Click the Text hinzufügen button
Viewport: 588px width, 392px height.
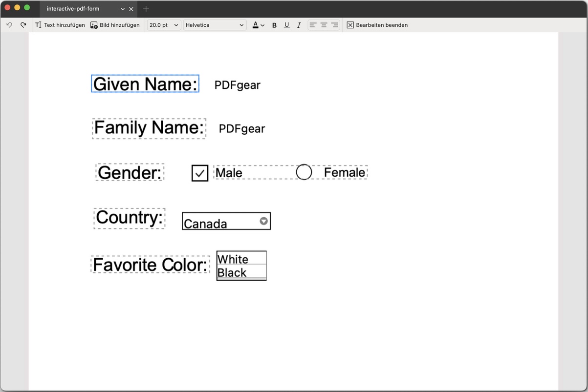pyautogui.click(x=60, y=25)
